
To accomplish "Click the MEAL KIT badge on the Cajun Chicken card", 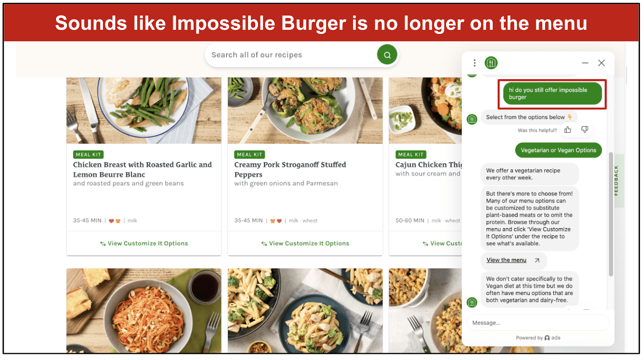I will click(411, 154).
